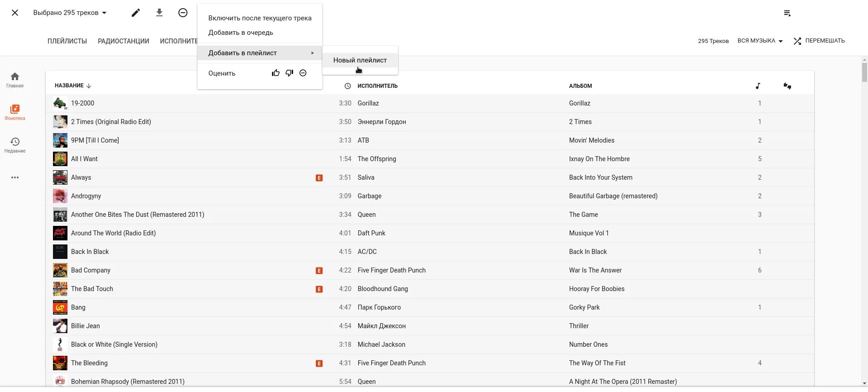The width and height of the screenshot is (868, 392).
Task: Click the scrollbar down arrow
Action: [864, 384]
